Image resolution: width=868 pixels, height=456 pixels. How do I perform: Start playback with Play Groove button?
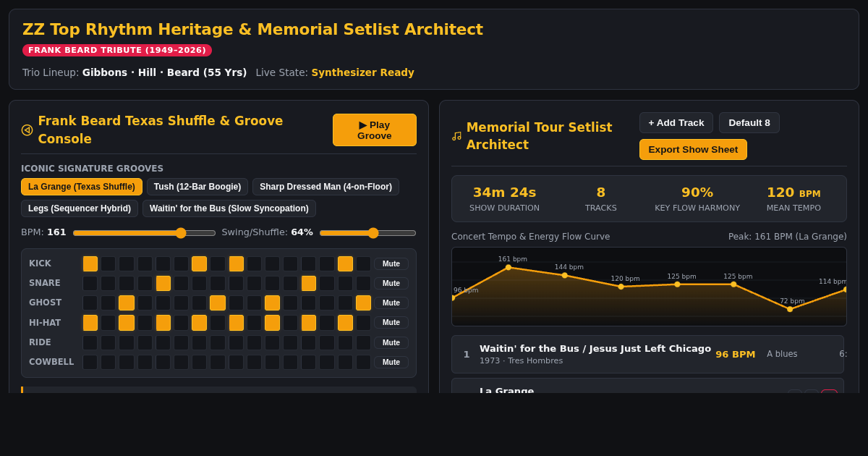pyautogui.click(x=375, y=130)
